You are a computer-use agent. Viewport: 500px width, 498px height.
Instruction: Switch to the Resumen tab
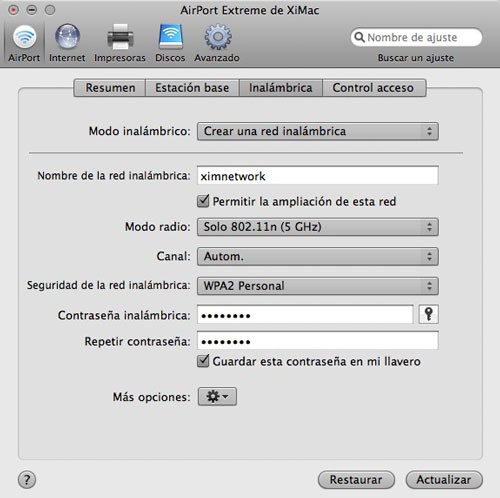110,88
